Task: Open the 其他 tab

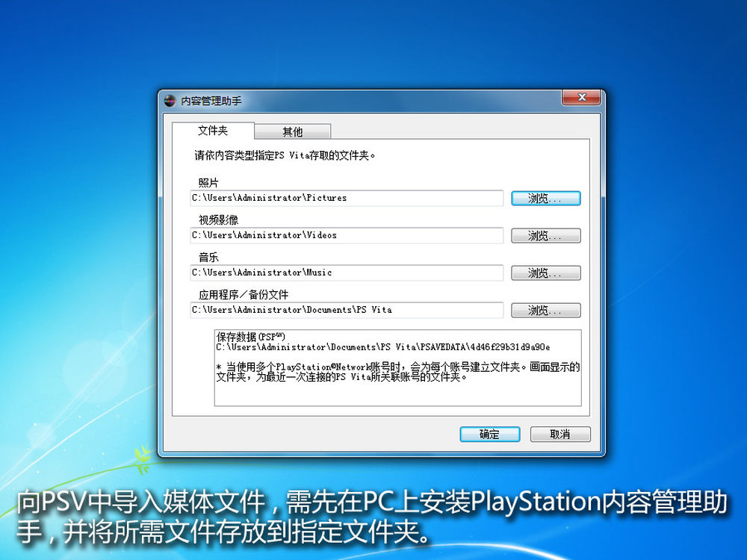Action: point(293,131)
